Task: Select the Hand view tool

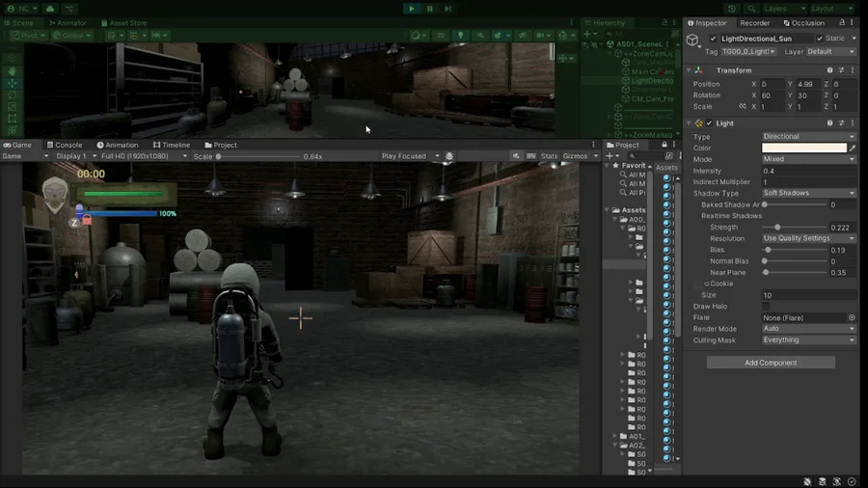Action: point(13,71)
